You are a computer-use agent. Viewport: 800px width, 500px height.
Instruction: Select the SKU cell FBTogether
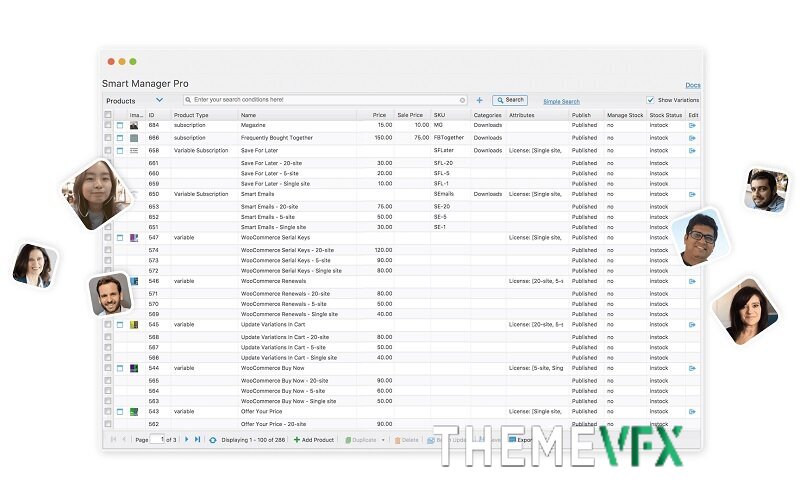pos(449,138)
